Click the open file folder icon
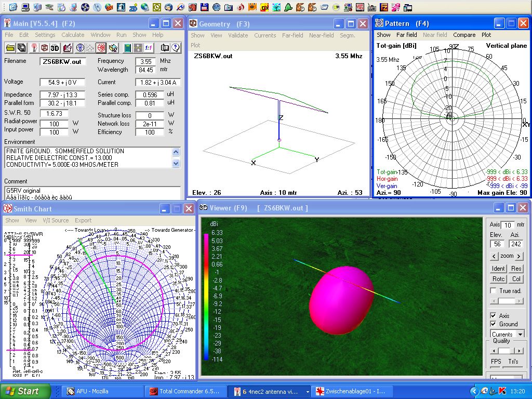 pyautogui.click(x=10, y=48)
